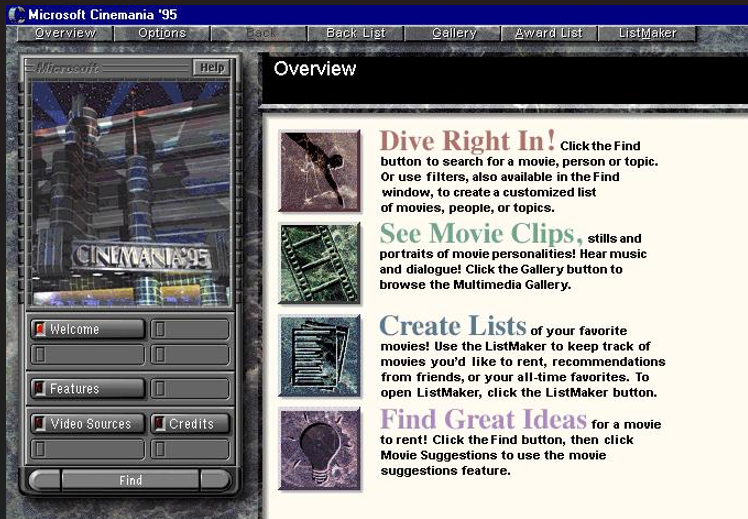Screen dimensions: 748x519
Task: Click the Find button
Action: 130,480
